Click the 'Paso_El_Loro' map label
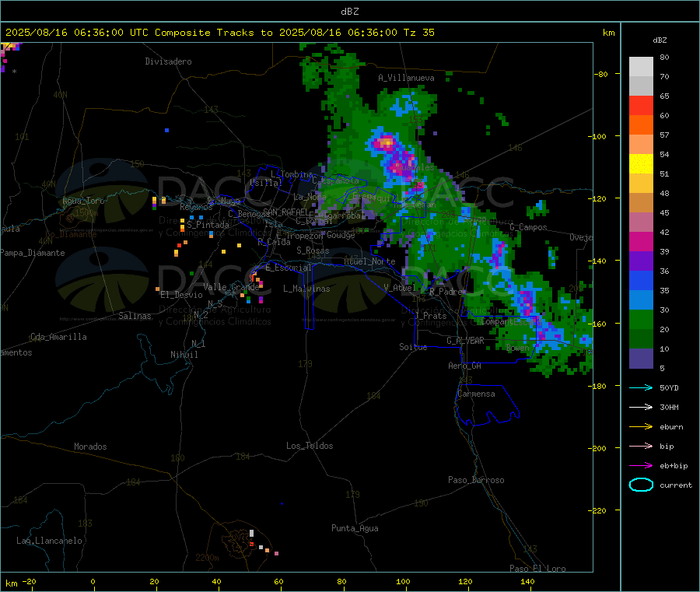The height and width of the screenshot is (592, 700). coord(537,569)
